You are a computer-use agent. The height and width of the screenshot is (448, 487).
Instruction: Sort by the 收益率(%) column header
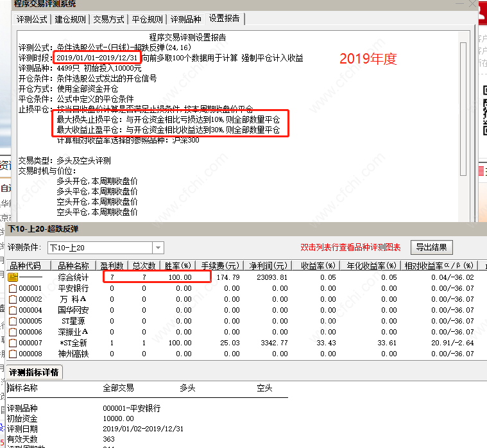(316, 266)
